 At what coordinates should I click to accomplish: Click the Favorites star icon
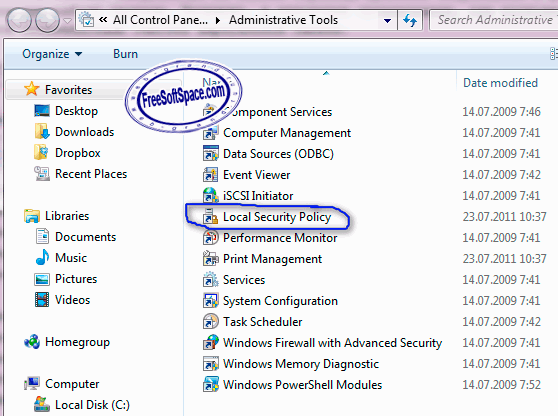[x=31, y=89]
